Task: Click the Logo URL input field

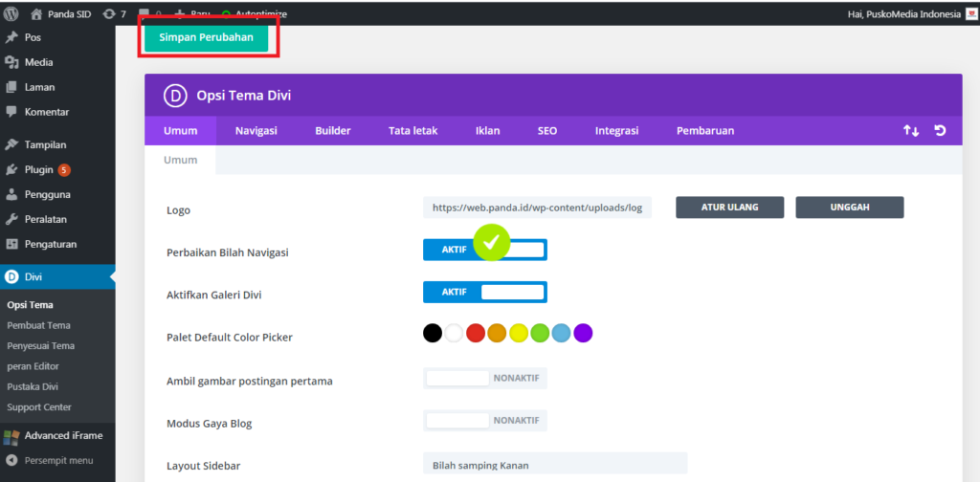Action: coord(538,208)
